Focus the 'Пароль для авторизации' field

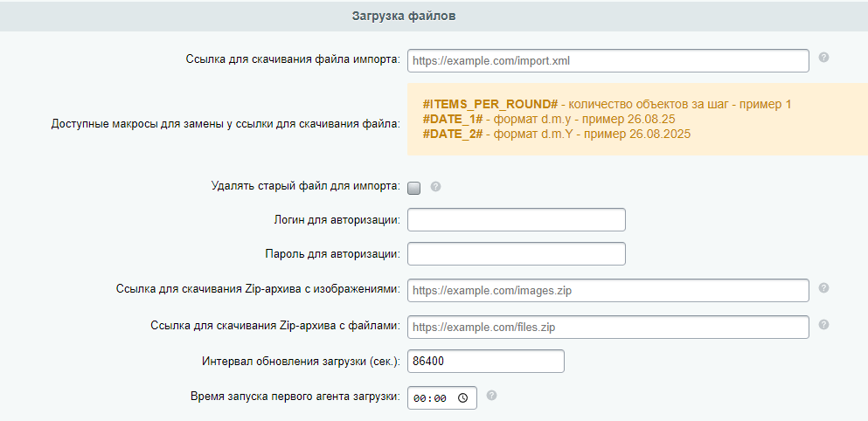[x=517, y=254]
